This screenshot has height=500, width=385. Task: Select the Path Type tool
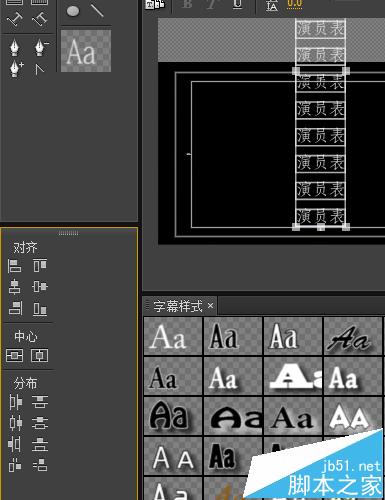click(x=15, y=20)
